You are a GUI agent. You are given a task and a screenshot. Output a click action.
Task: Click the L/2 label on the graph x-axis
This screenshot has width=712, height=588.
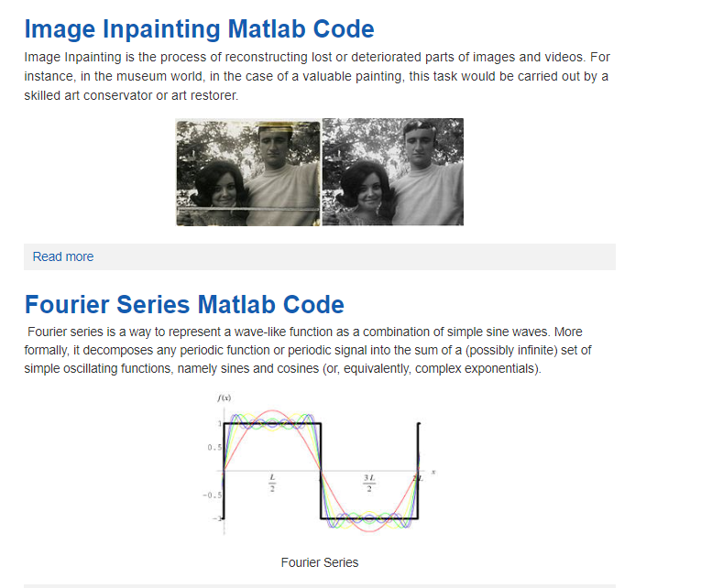[272, 483]
